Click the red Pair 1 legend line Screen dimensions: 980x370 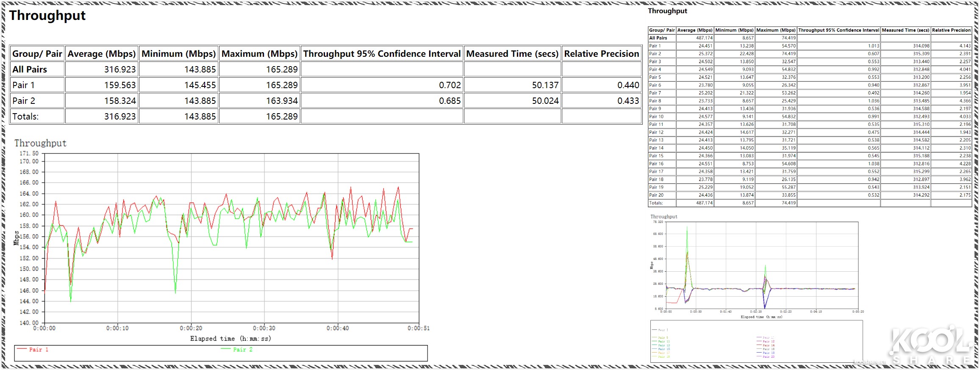click(x=22, y=349)
